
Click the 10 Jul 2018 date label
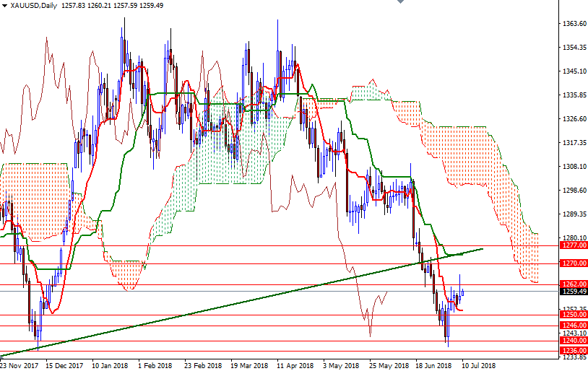[478, 365]
